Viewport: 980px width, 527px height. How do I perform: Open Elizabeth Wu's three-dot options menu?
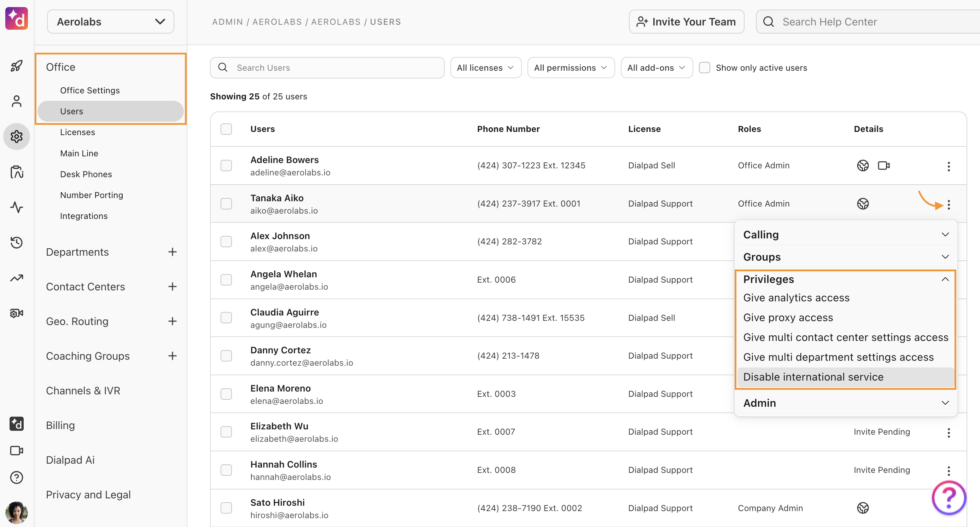click(x=949, y=433)
